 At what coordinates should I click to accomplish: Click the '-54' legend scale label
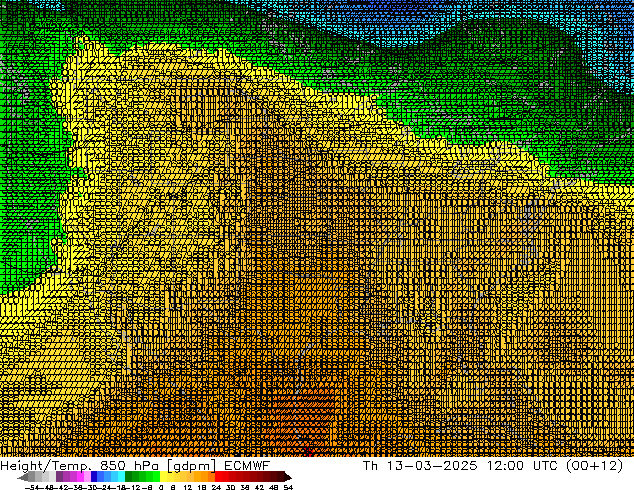tap(32, 487)
